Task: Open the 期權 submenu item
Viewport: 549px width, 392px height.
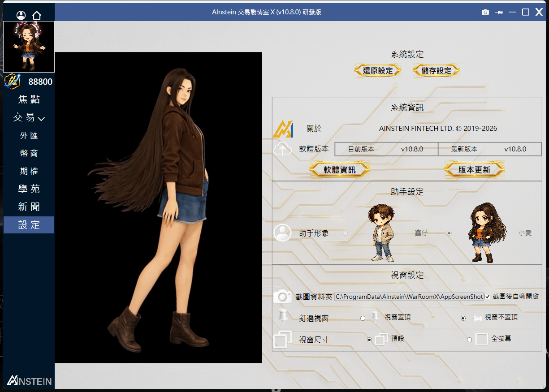Action: coord(29,171)
